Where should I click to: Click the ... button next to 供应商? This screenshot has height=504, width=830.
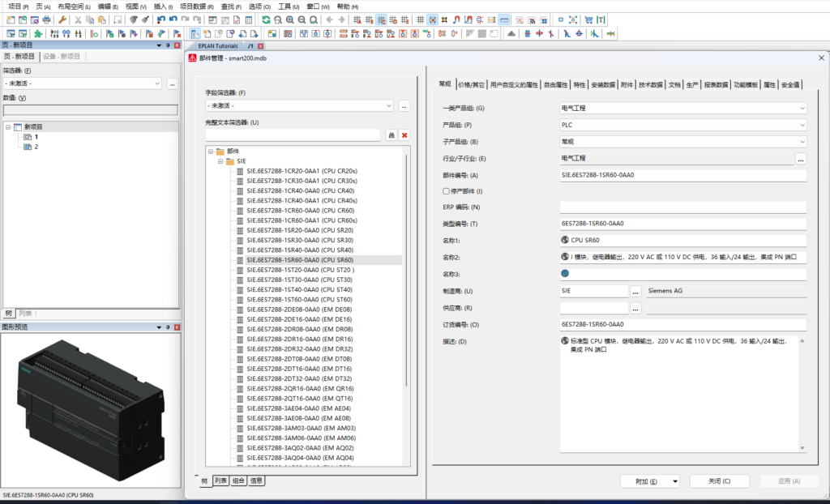coord(635,308)
